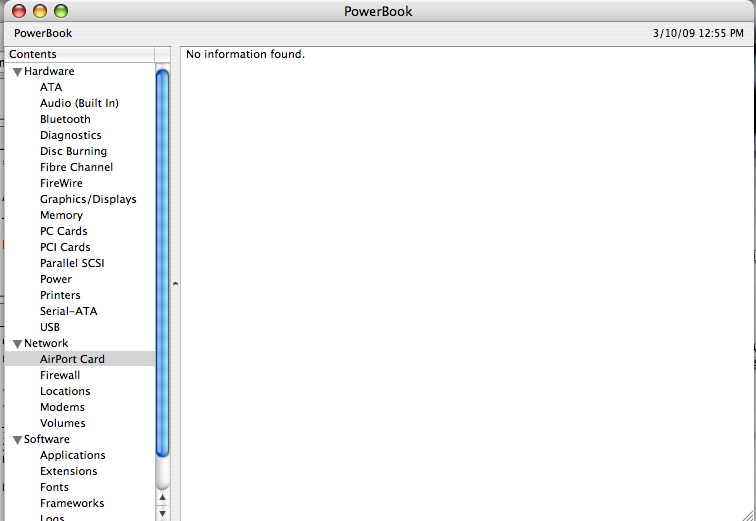This screenshot has width=756, height=521.
Task: Select FireWire in the sidebar
Action: (x=61, y=183)
